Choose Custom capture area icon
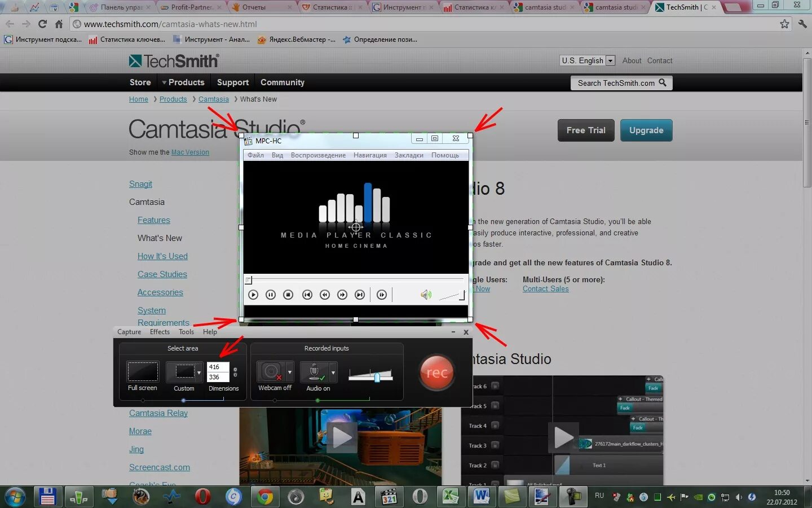The width and height of the screenshot is (812, 508). coord(184,372)
